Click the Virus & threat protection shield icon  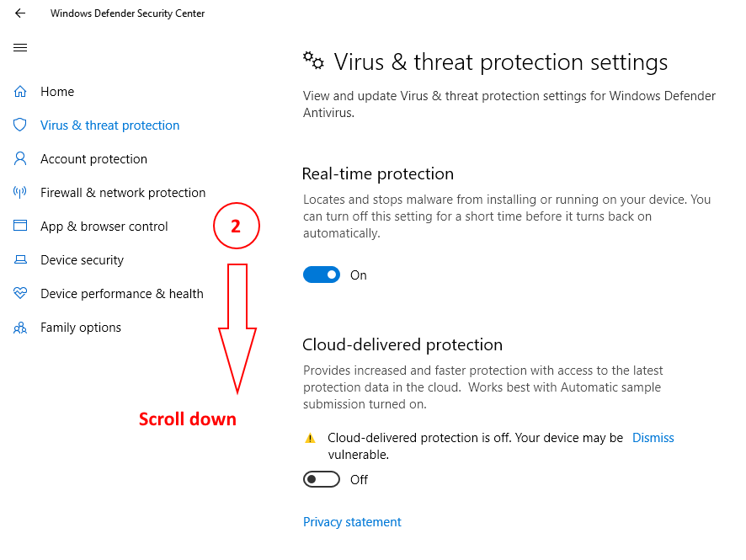point(20,125)
